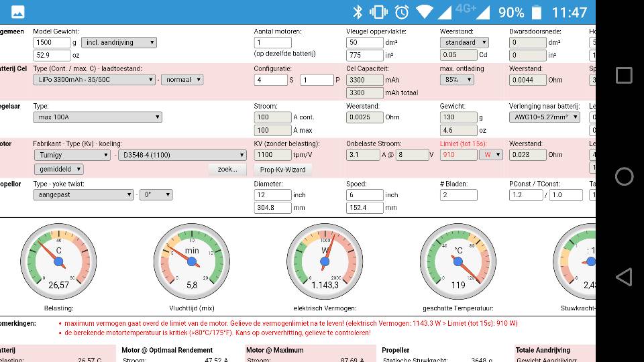Tap the Android back triangle button
This screenshot has width=644, height=362.
pos(624,277)
